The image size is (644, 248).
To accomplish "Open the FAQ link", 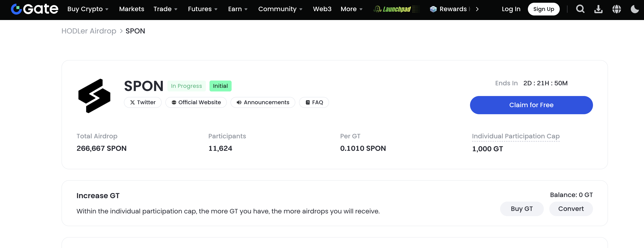I will pyautogui.click(x=314, y=102).
